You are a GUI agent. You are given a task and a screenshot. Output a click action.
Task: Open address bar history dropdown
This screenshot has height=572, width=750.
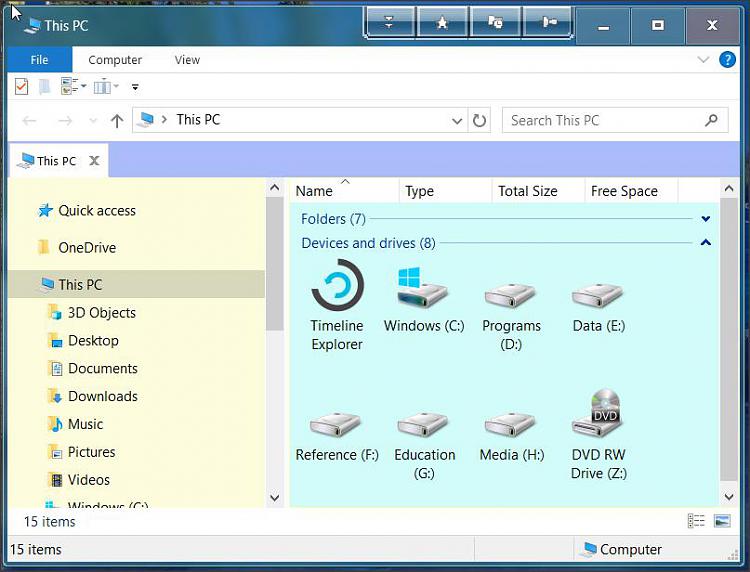[457, 121]
